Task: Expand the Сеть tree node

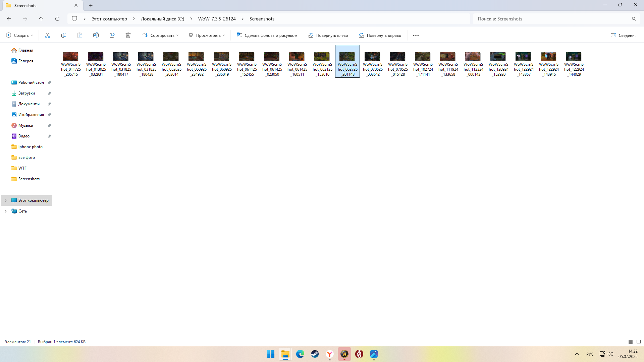Action: tap(5, 211)
